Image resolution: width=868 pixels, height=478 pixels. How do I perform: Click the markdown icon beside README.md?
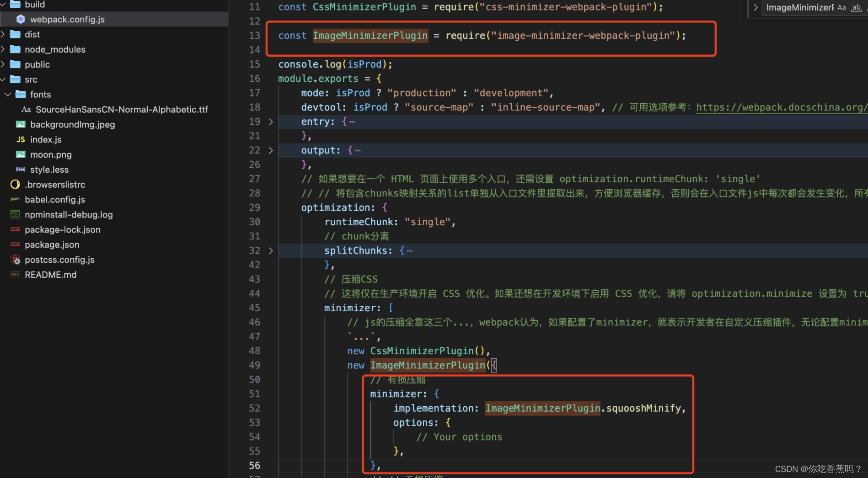coord(15,275)
